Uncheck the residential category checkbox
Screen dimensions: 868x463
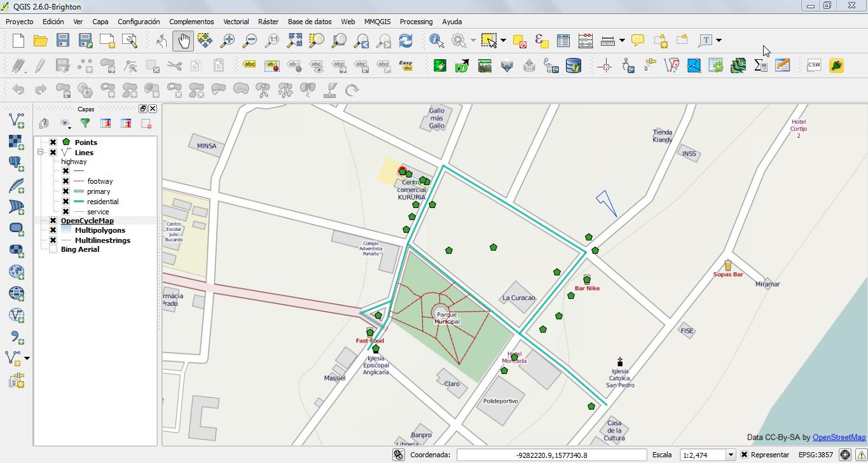coord(65,202)
